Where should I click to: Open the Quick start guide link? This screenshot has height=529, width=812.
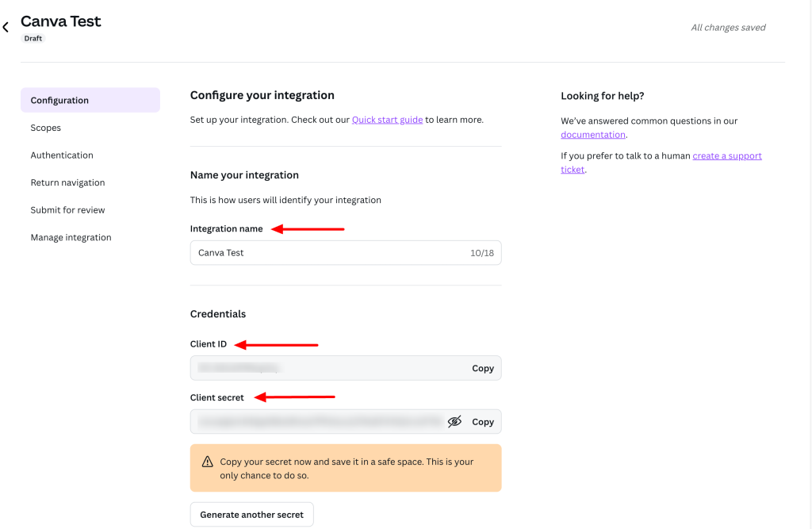(387, 120)
